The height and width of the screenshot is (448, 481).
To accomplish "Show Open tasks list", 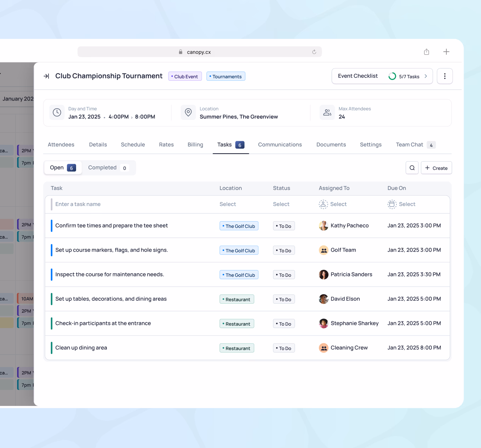I will (x=63, y=168).
